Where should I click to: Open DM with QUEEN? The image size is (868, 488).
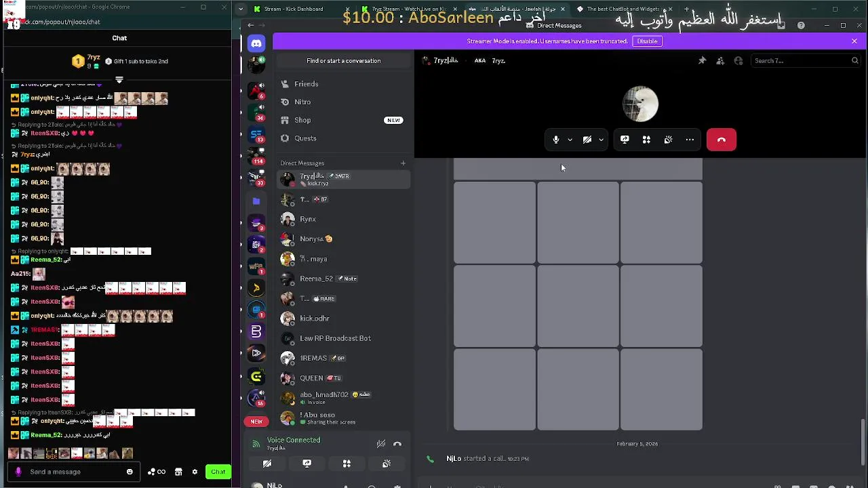(x=343, y=378)
